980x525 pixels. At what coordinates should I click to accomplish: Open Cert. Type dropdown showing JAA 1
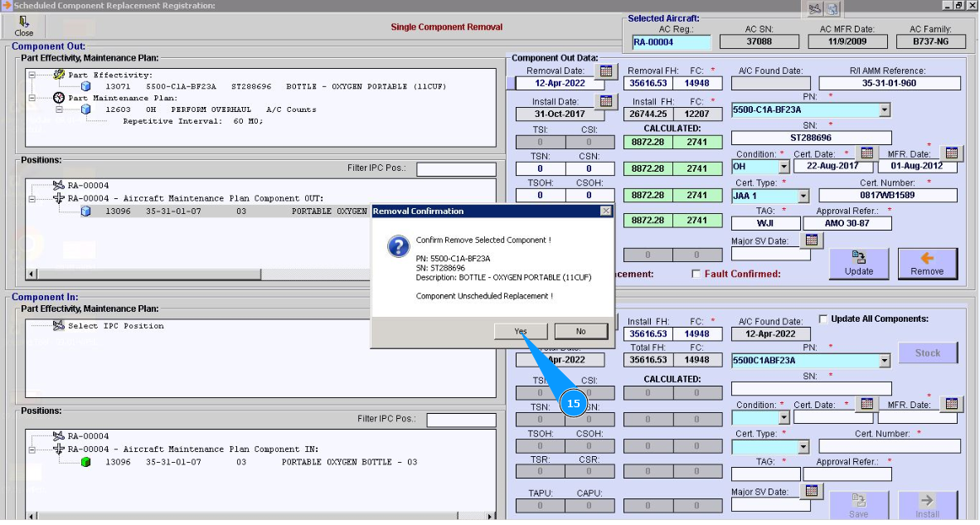803,197
